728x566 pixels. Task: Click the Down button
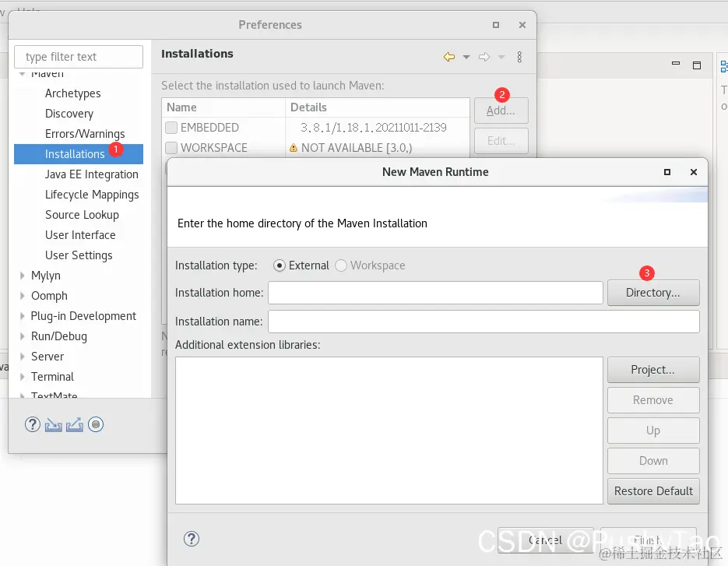(653, 461)
